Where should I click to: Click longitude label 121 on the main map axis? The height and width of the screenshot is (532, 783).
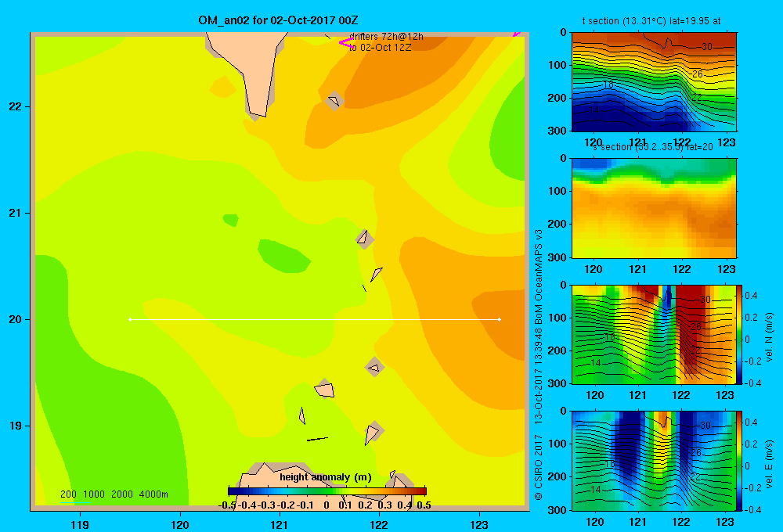tap(280, 525)
